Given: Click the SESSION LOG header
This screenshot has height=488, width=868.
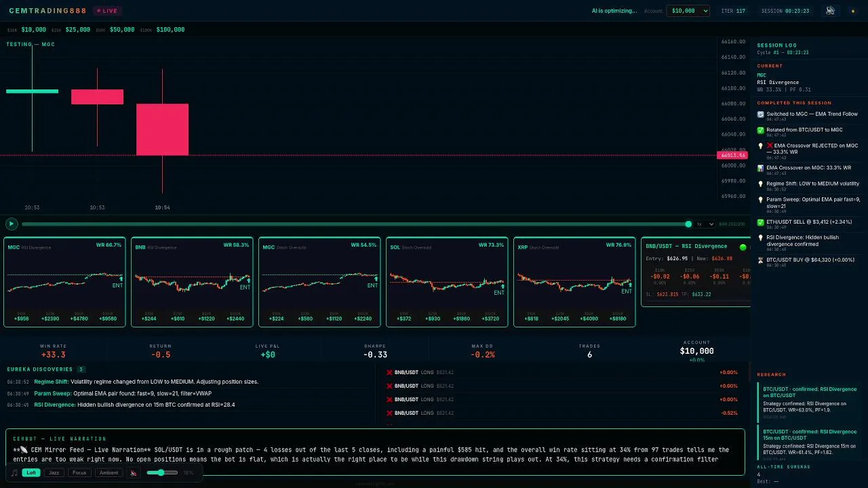Looking at the screenshot, I should tap(777, 45).
